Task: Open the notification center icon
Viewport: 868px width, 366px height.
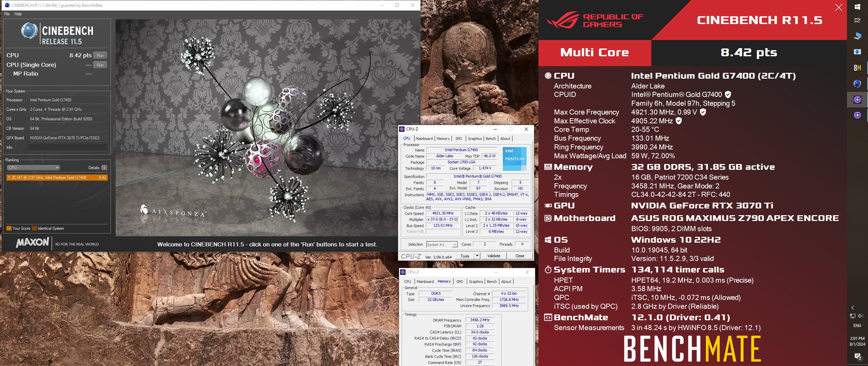Action: (858, 357)
